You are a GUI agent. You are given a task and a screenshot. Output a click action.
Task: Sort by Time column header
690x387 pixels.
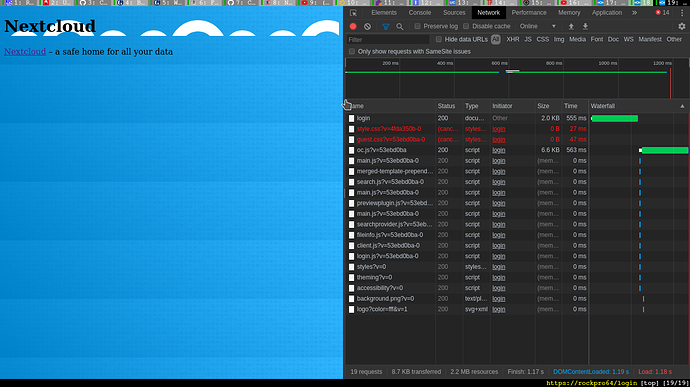(570, 106)
